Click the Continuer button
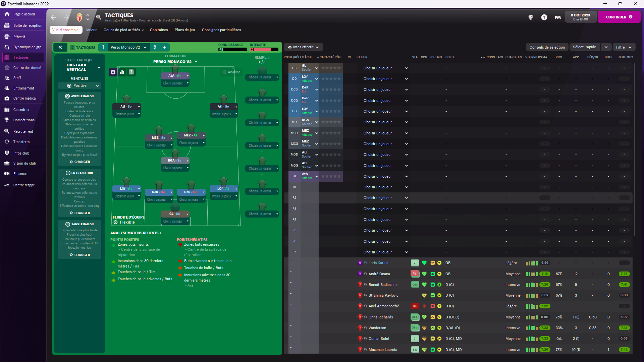Screen dimensions: 644x362 (x=619, y=17)
